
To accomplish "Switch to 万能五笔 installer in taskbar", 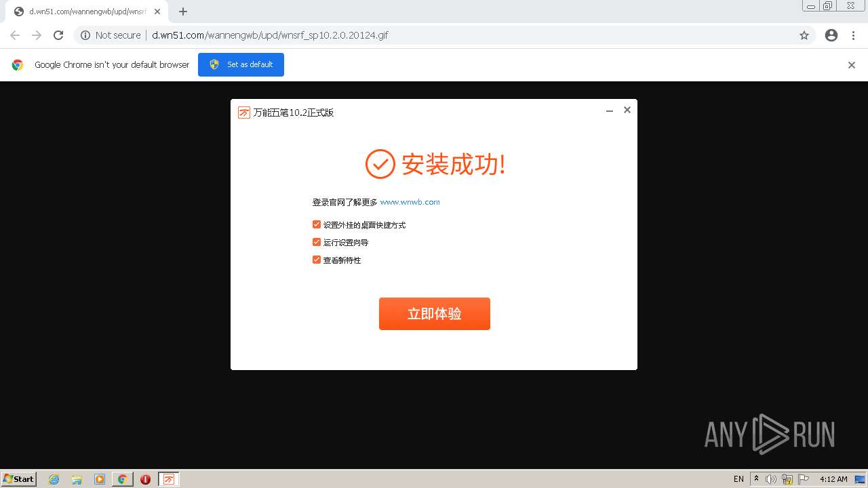I will 169,479.
